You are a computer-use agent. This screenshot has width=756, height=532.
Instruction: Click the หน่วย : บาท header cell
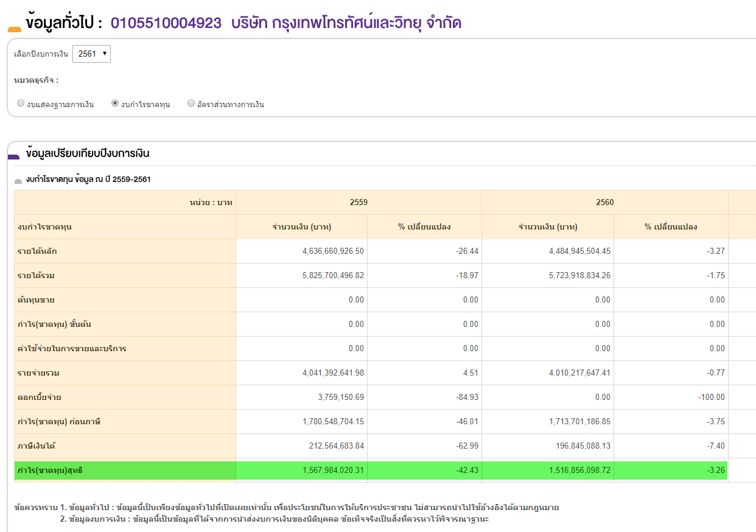tap(125, 202)
